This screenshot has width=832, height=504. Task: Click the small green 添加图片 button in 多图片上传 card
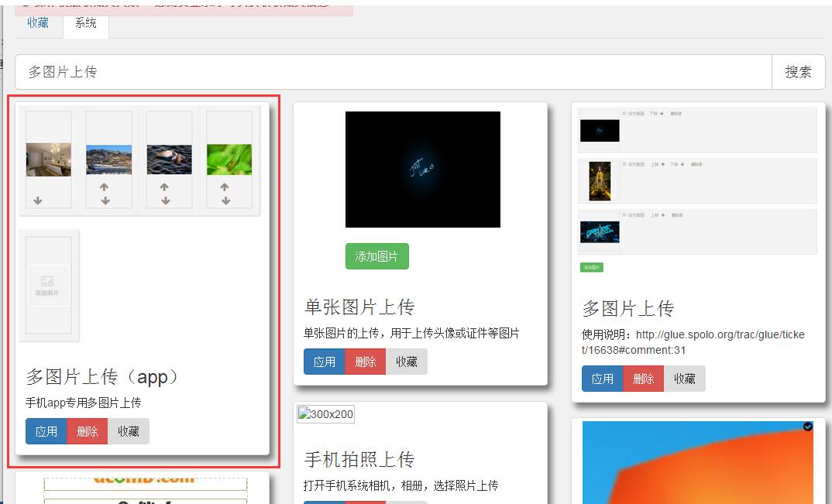[x=592, y=267]
